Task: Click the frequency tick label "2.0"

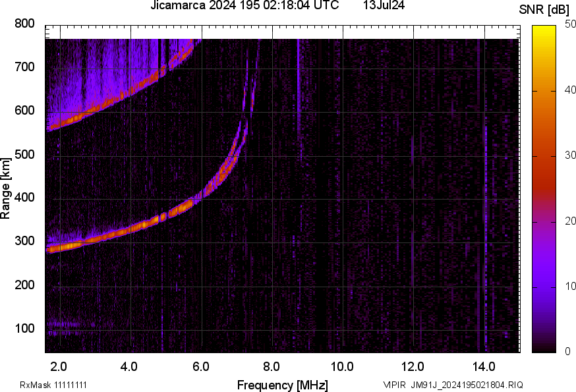Action: [59, 367]
